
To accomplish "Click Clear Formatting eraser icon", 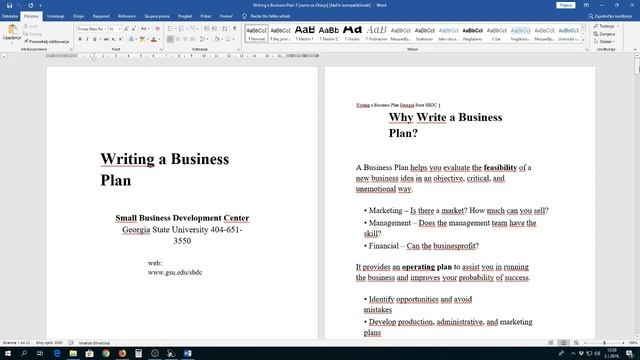I will [157, 29].
